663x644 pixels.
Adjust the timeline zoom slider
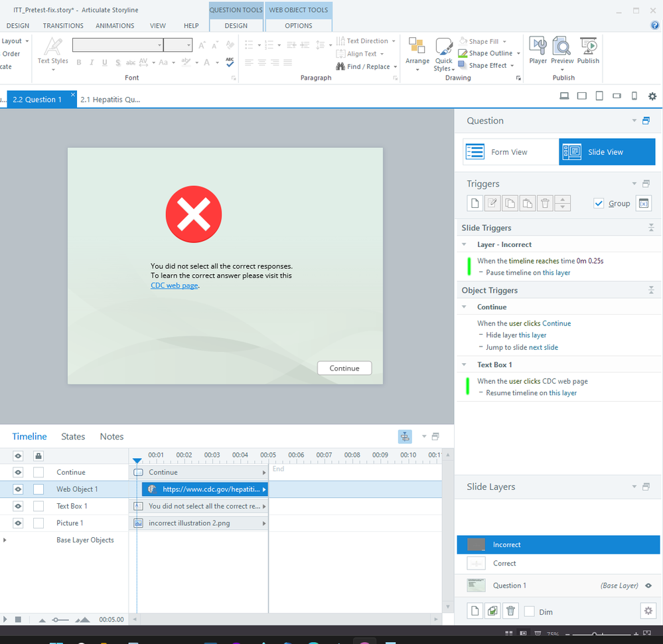pyautogui.click(x=60, y=619)
